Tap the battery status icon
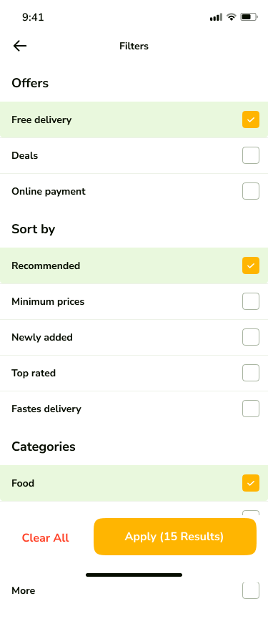This screenshot has width=268, height=644. coord(249,17)
